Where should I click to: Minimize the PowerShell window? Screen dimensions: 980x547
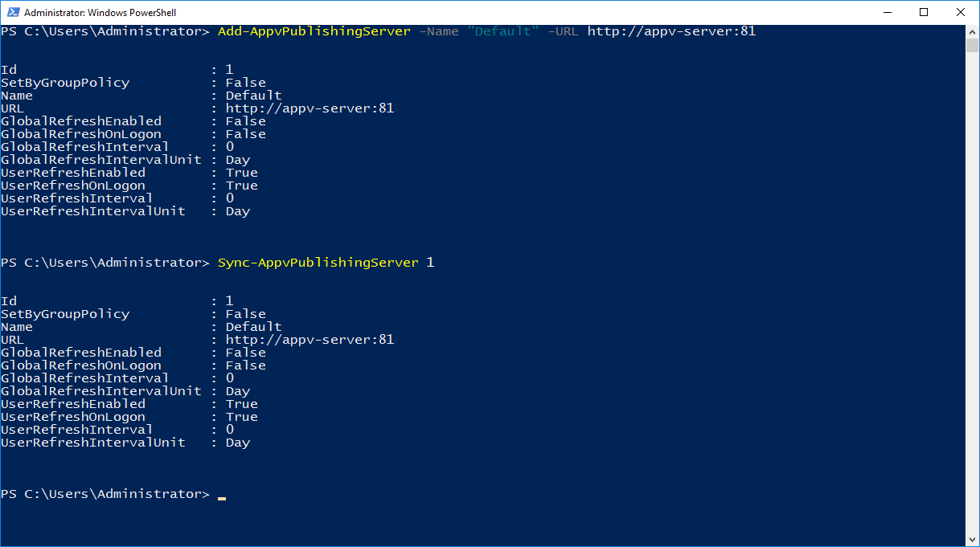pos(887,12)
